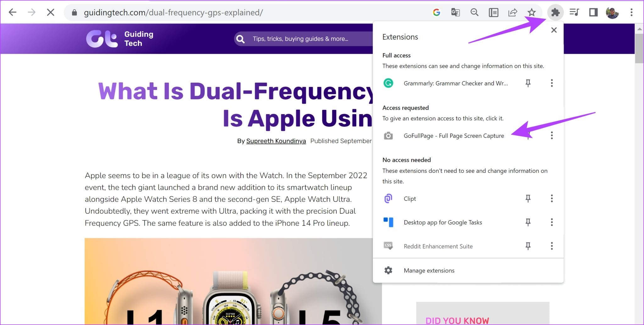Click the Manage extensions gear icon
The image size is (644, 325).
click(x=388, y=270)
